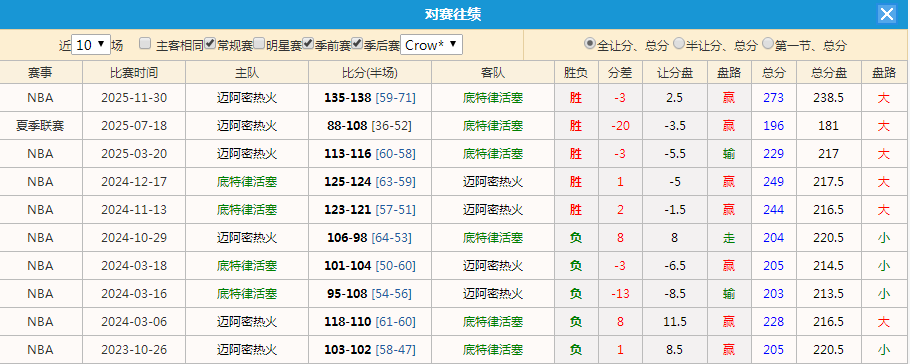Screen dimensions: 910x364
Task: Click away team 底特律活塞 on 2024-03-06
Action: click(493, 322)
